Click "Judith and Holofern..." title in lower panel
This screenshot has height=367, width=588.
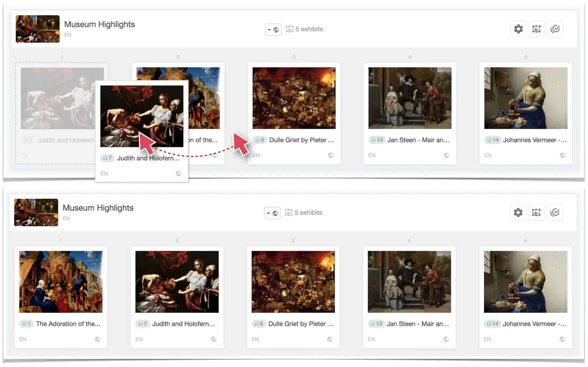click(183, 324)
